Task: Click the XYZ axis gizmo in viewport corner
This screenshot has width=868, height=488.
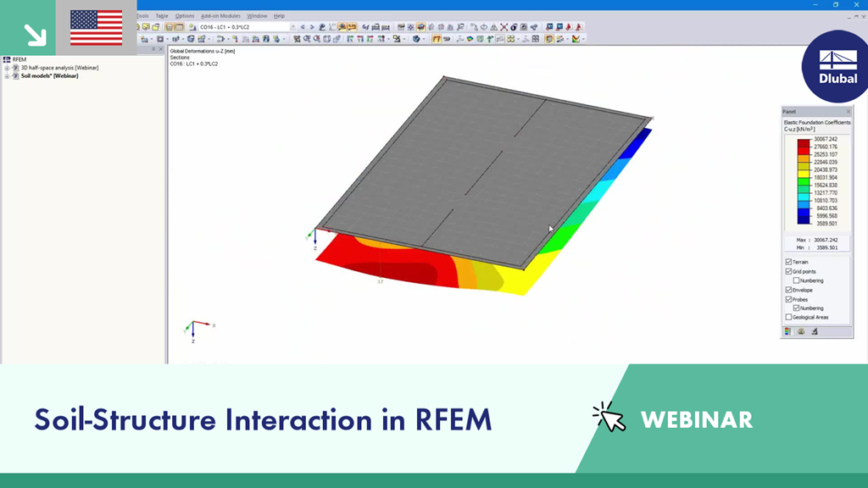Action: 197,330
